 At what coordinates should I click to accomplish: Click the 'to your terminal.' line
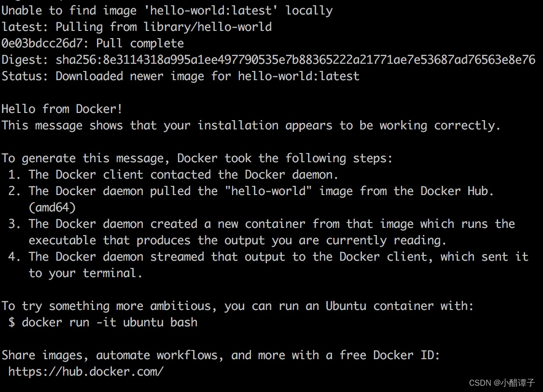(85, 274)
